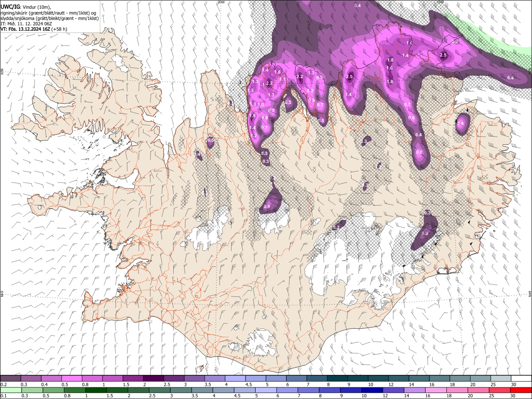
Task: Click upper legend swatch between 18 and 20
Action: pos(460,379)
